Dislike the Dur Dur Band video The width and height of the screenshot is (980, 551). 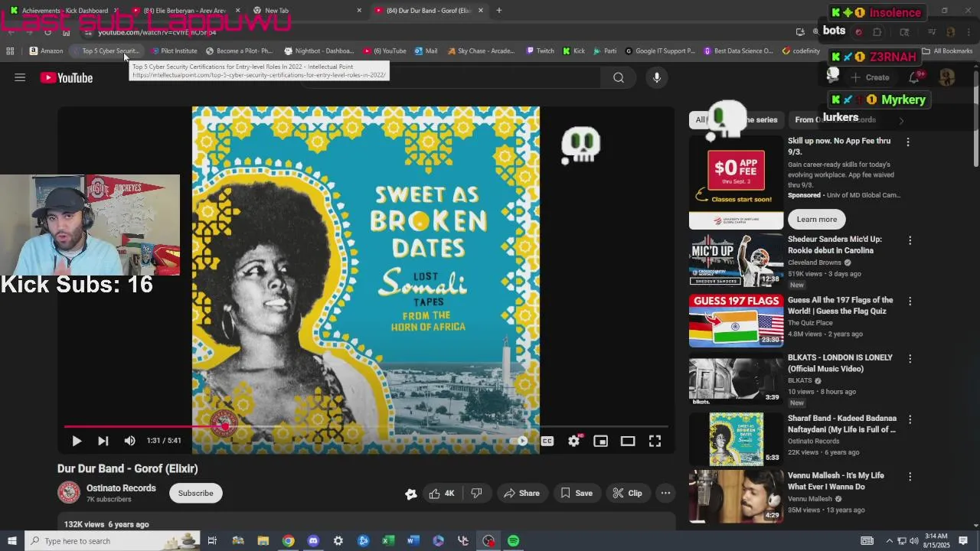[476, 493]
